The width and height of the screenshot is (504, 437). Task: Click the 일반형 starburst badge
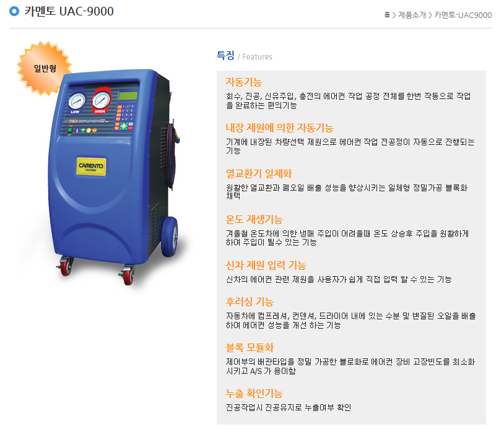(45, 68)
